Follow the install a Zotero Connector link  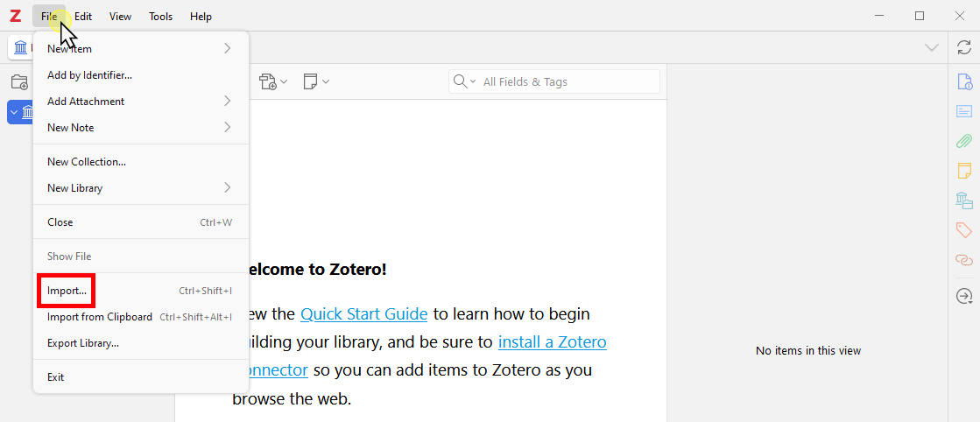552,341
